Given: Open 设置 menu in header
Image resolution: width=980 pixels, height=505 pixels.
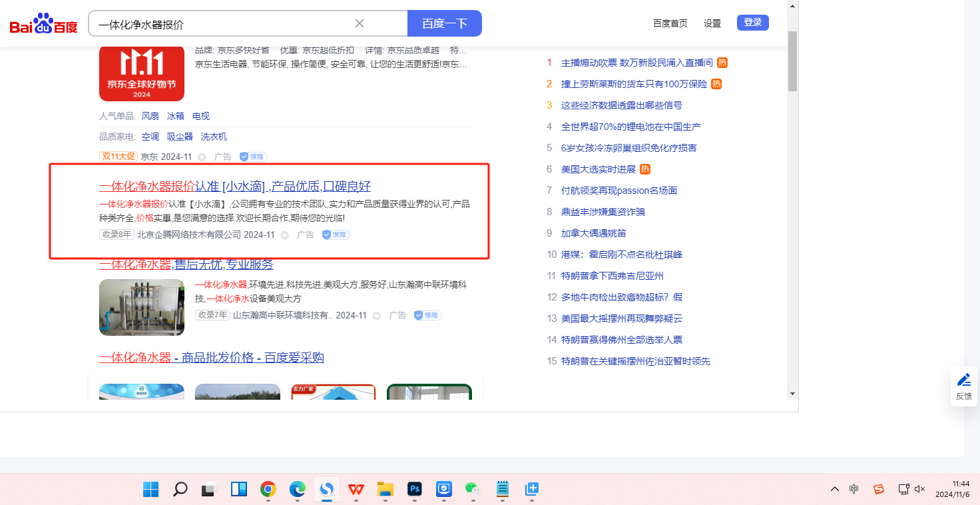Looking at the screenshot, I should (712, 23).
